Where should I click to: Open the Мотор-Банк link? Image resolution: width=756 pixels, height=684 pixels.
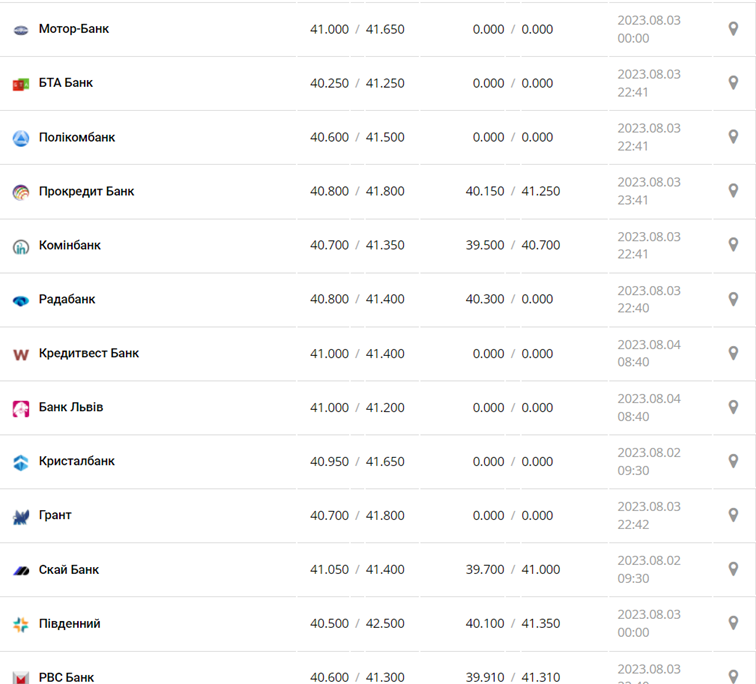pos(73,29)
